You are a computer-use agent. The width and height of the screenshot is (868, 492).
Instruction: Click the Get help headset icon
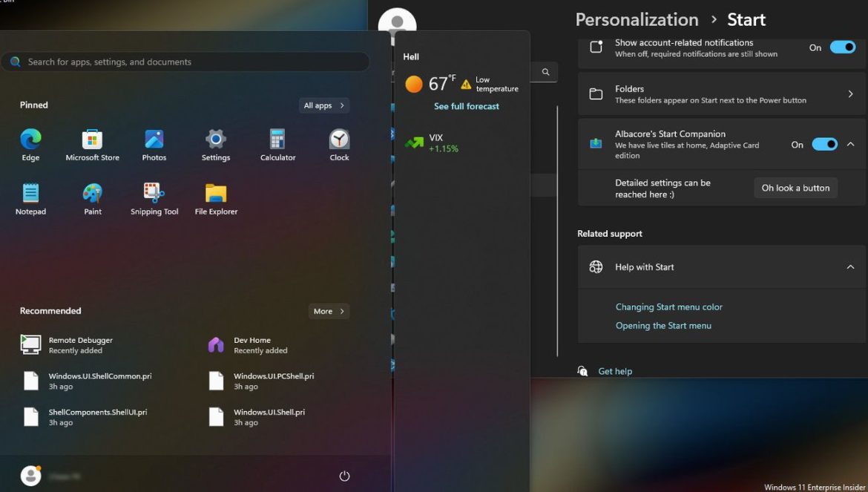pos(582,371)
